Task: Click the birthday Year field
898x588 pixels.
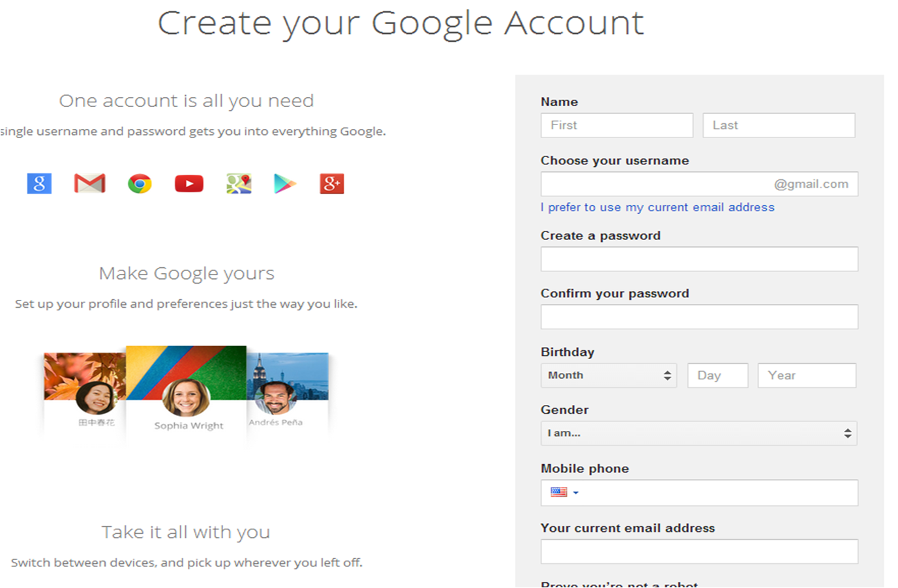Action: pos(807,375)
